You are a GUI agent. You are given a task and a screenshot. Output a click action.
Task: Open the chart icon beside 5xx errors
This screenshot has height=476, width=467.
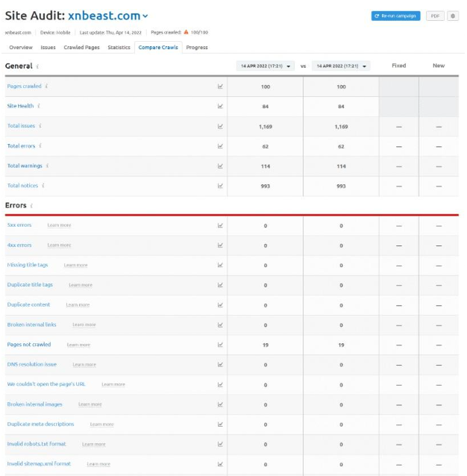tap(220, 225)
